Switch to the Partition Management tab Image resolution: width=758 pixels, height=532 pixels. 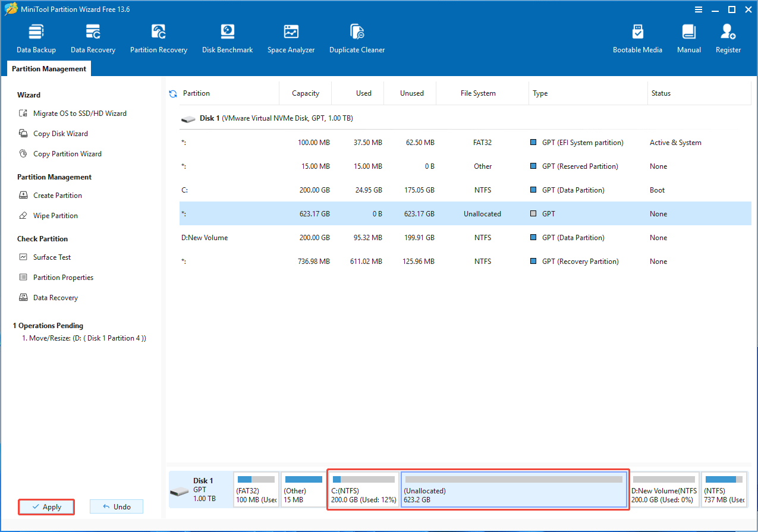(x=49, y=69)
